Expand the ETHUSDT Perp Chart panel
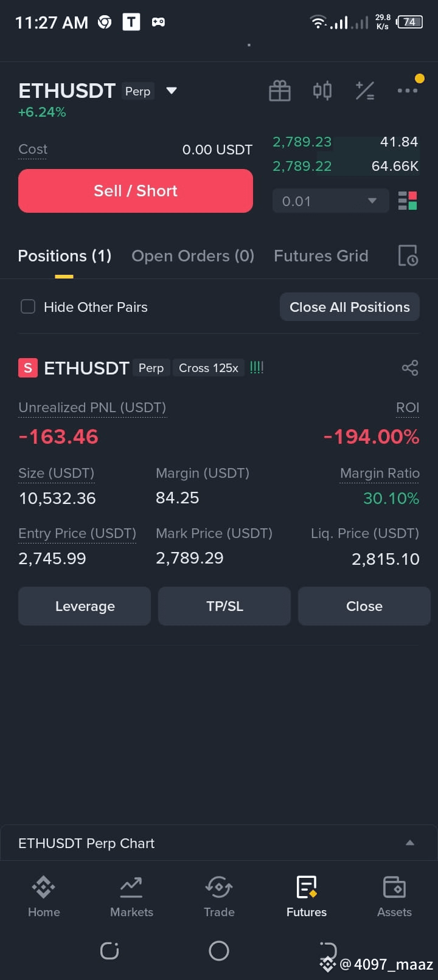This screenshot has height=980, width=438. tap(219, 843)
